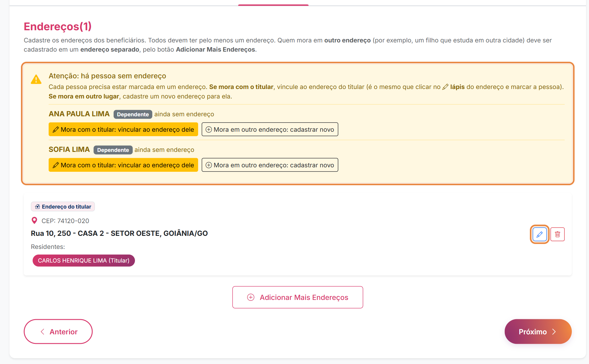Click the map pin icon beside CEP
589x364 pixels.
(x=34, y=220)
